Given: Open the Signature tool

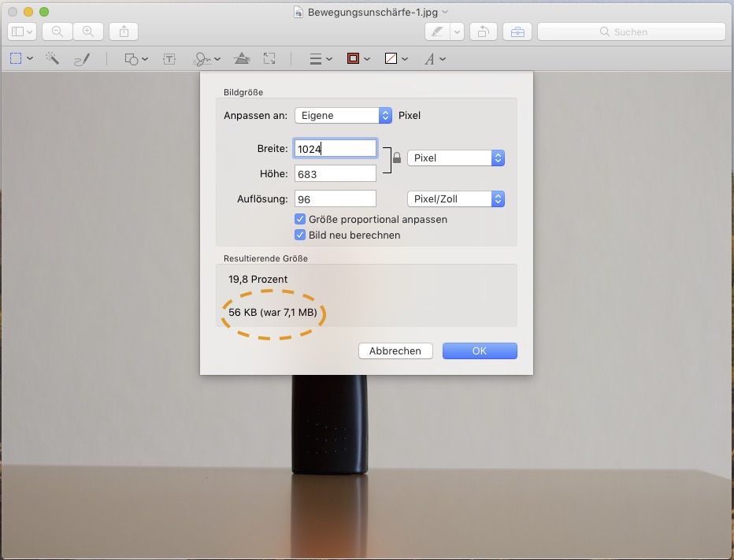Looking at the screenshot, I should click(x=202, y=59).
